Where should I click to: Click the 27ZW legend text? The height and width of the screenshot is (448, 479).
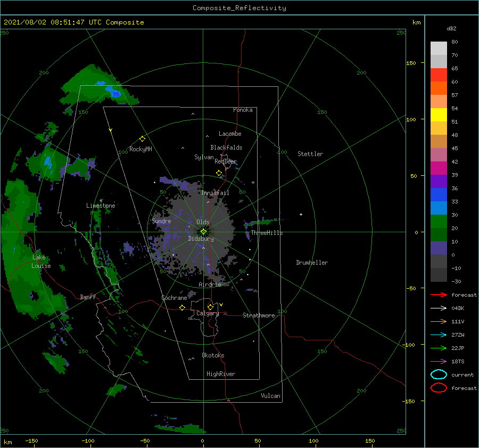(458, 335)
